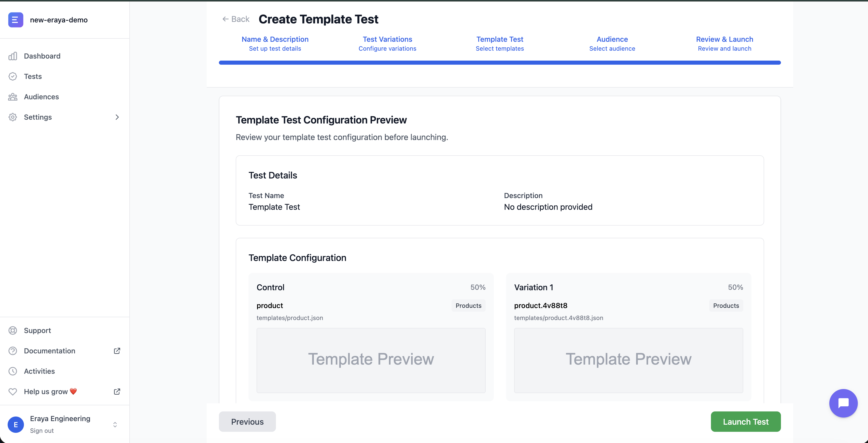Click the Activities clock icon
Viewport: 868px width, 443px height.
click(13, 371)
